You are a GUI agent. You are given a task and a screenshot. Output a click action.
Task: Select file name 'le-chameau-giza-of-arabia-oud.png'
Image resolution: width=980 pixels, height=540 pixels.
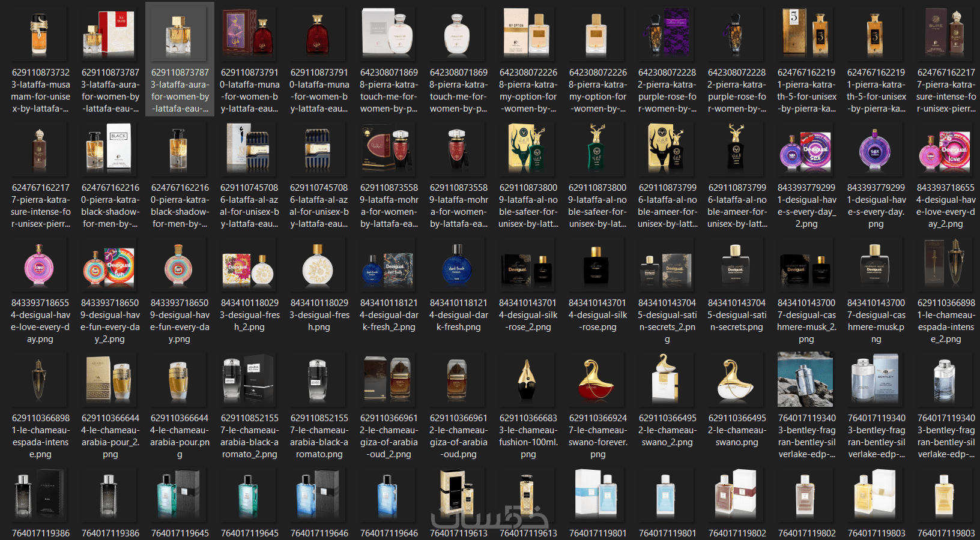[x=458, y=436]
